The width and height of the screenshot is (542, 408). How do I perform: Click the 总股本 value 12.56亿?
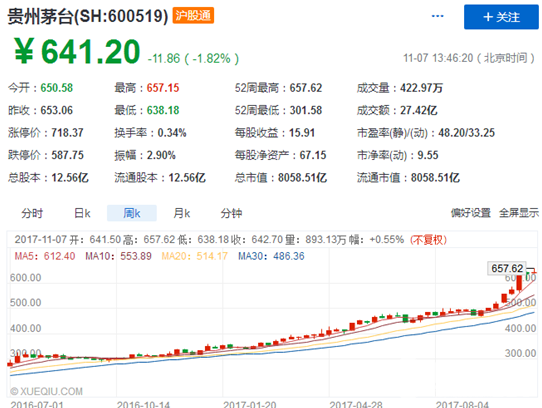tap(70, 178)
